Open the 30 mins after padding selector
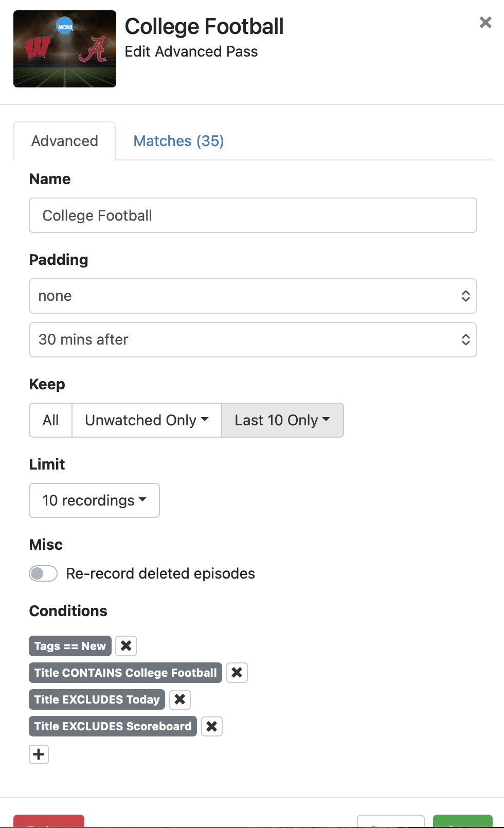The height and width of the screenshot is (828, 504). click(253, 339)
